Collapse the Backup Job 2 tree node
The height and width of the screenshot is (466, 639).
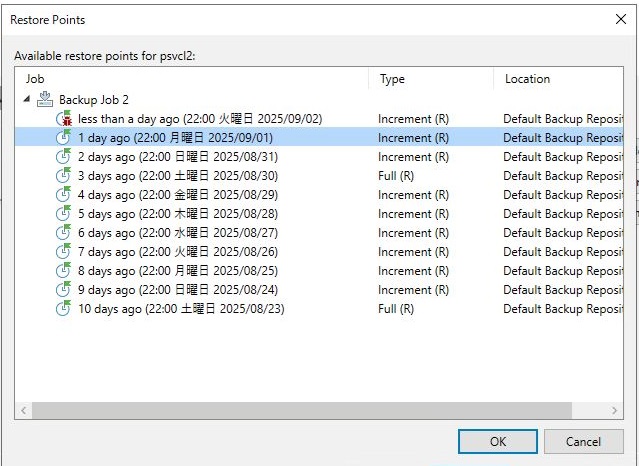click(27, 99)
